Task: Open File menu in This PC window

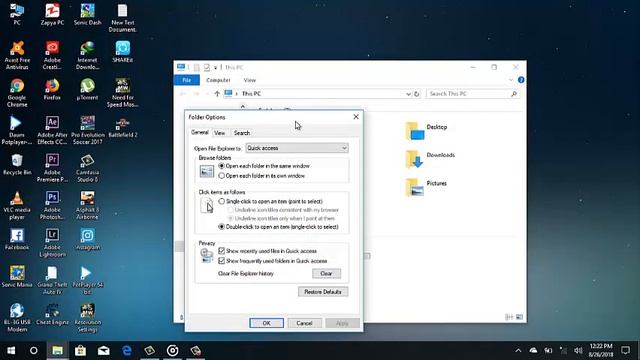Action: pos(187,80)
